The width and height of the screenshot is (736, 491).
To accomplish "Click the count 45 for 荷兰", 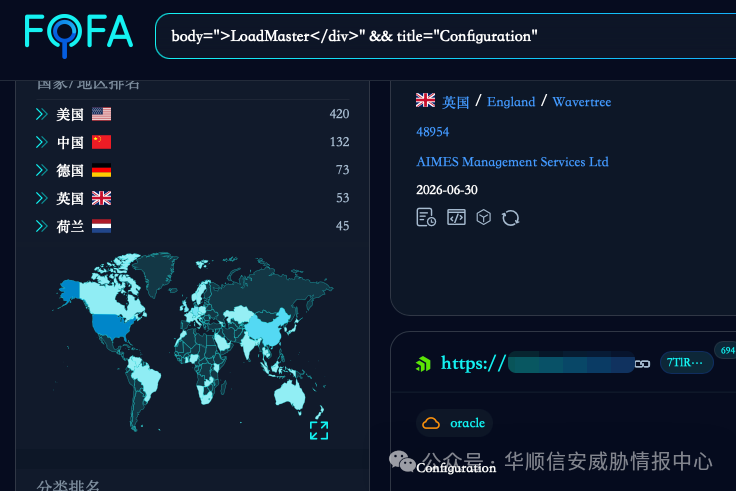I will click(342, 226).
